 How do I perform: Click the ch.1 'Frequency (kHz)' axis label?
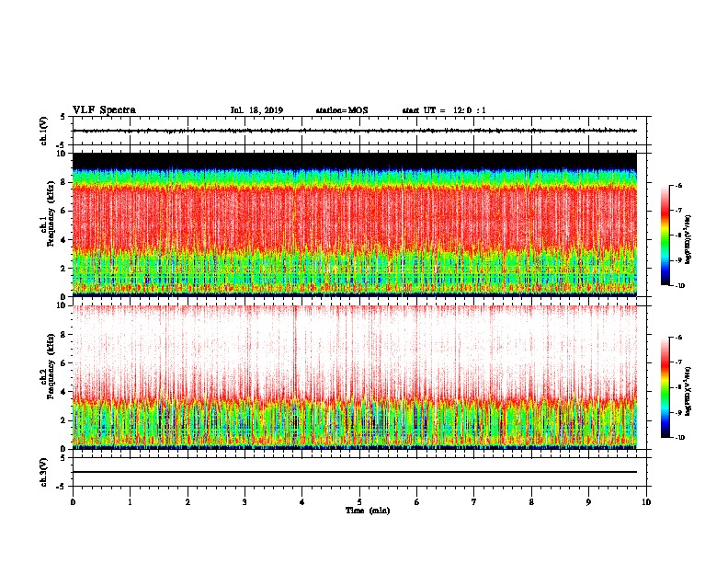point(49,213)
